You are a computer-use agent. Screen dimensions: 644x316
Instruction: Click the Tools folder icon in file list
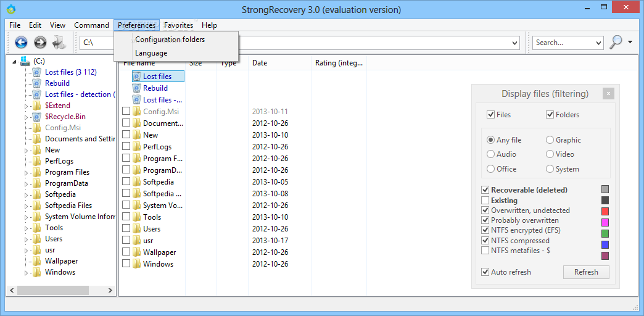(x=137, y=217)
